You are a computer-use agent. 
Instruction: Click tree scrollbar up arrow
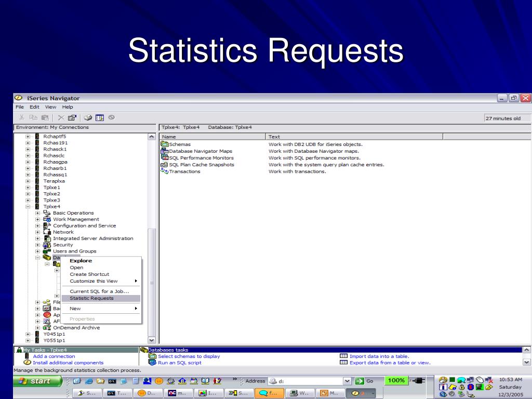click(152, 137)
